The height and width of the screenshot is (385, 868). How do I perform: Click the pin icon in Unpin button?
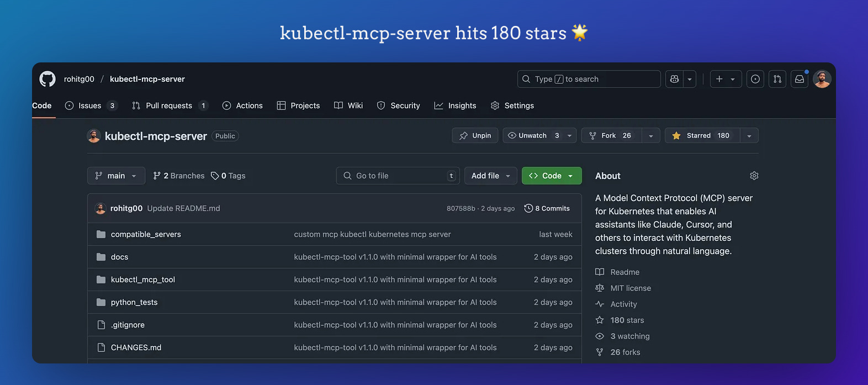[463, 135]
